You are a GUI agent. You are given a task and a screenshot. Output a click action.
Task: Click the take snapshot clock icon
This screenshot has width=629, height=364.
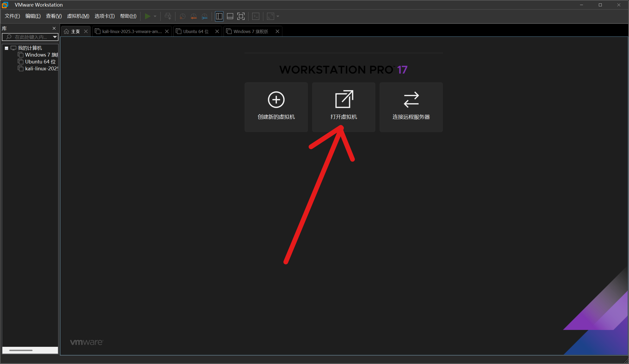tap(182, 16)
